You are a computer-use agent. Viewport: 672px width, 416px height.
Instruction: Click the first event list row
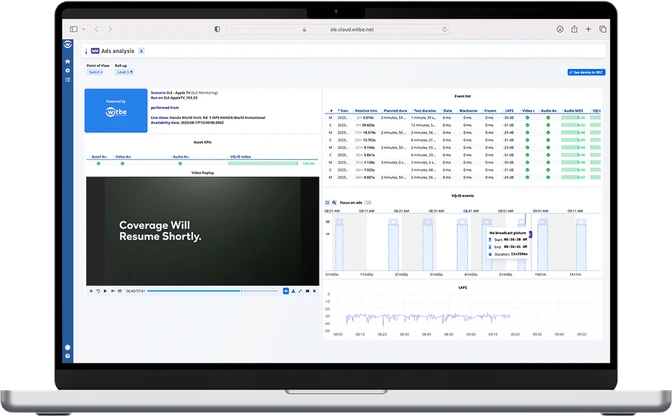click(463, 117)
